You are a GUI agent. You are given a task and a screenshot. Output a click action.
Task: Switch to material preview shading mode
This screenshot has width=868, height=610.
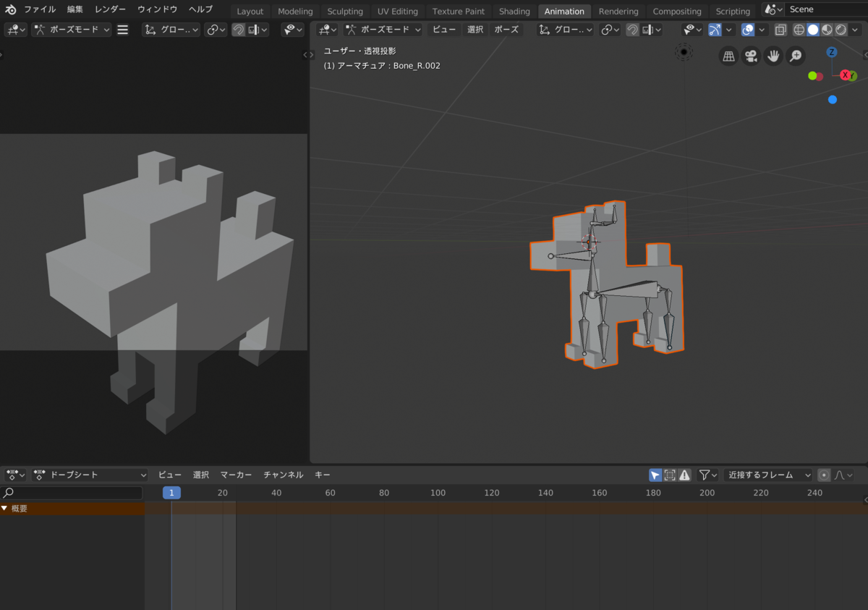[827, 30]
